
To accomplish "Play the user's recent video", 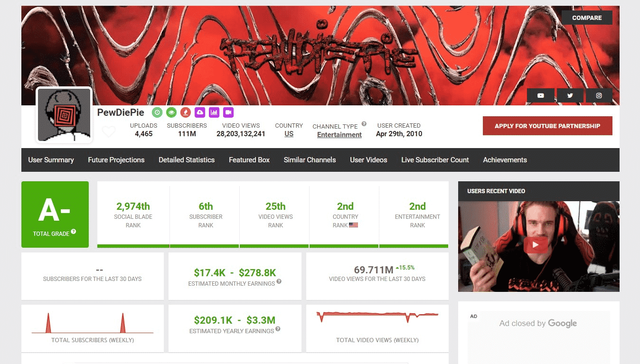I will click(x=536, y=245).
